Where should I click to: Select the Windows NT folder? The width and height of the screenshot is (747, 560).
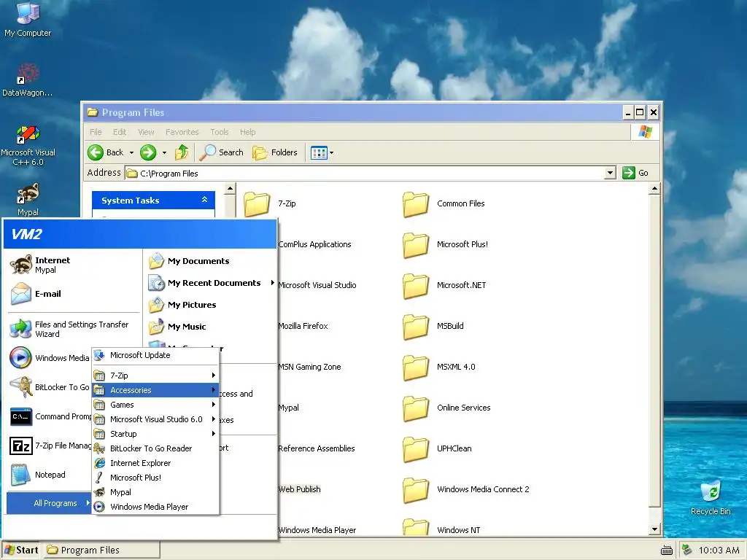[x=441, y=528]
